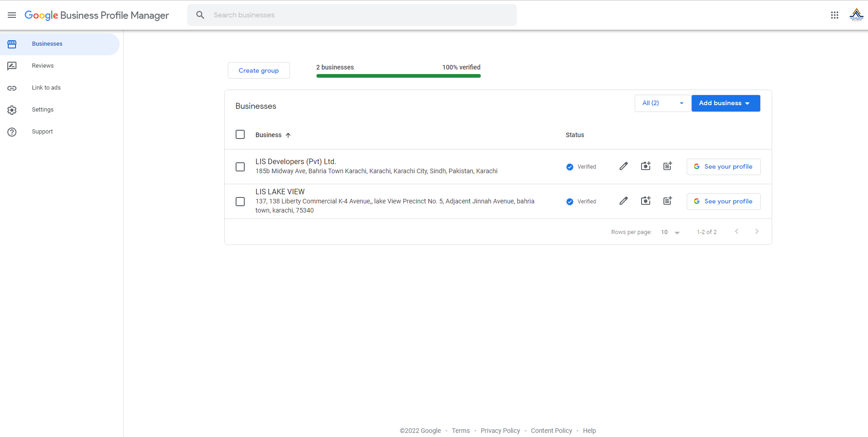
Task: Open the Content Policy footer link
Action: (552, 431)
